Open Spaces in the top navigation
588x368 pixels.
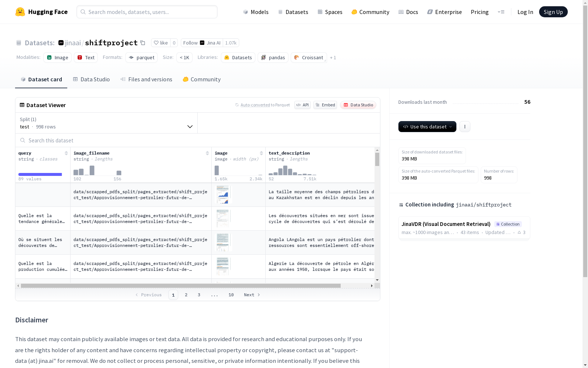click(x=330, y=12)
